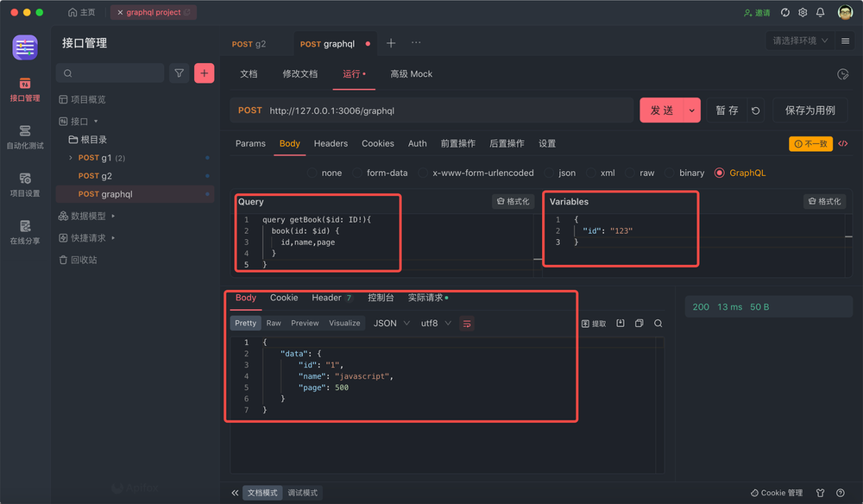Copy the response body with copy icon
The image size is (863, 504).
click(639, 323)
